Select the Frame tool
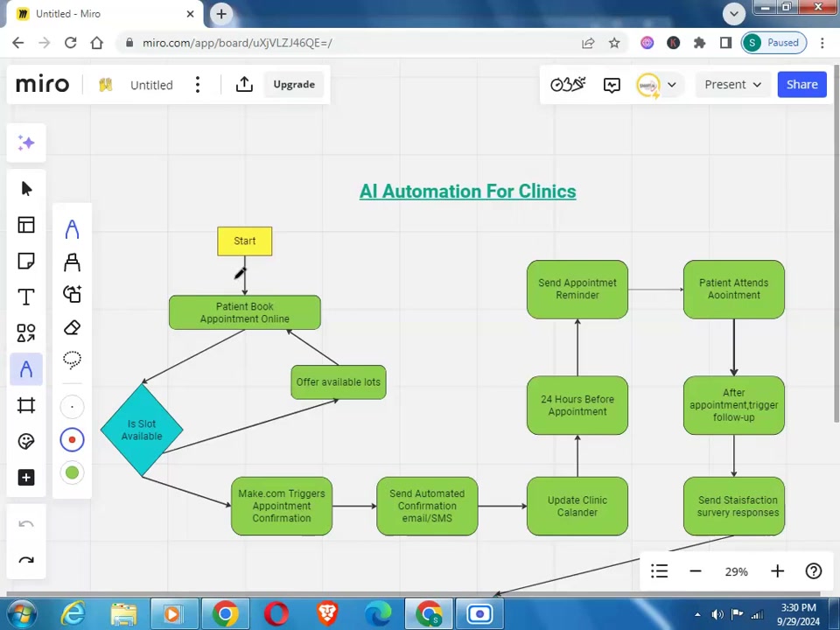Image resolution: width=840 pixels, height=630 pixels. point(26,405)
